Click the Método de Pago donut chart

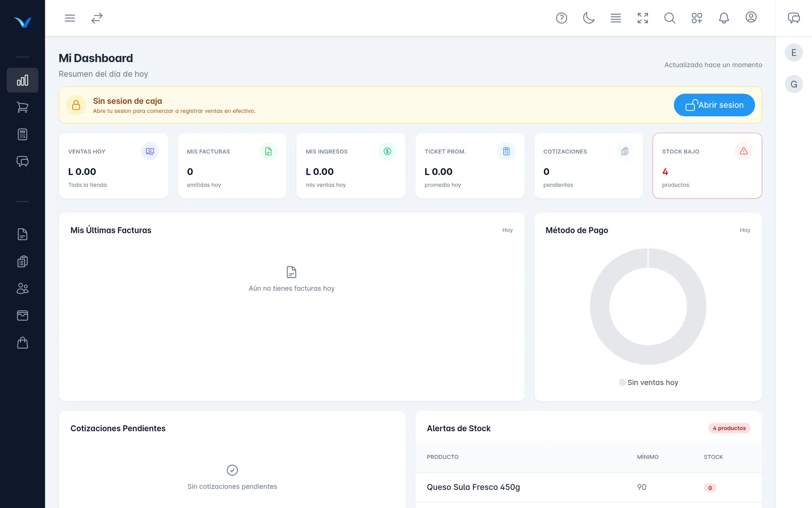click(648, 307)
